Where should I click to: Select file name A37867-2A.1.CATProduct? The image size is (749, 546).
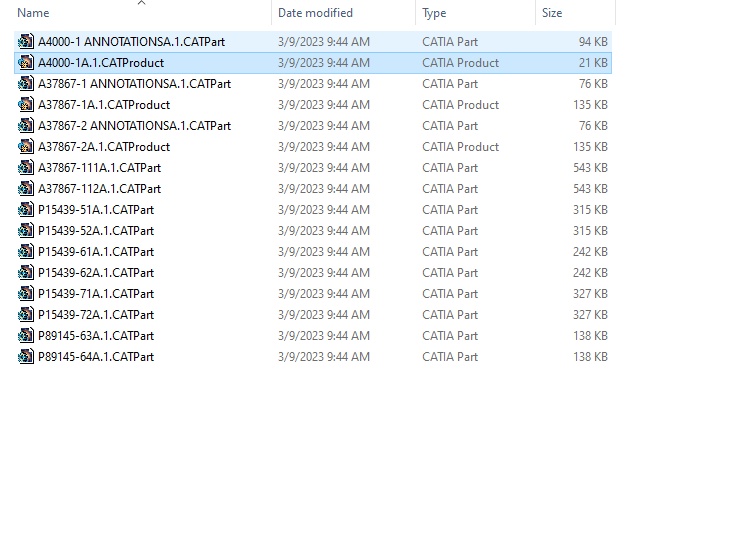[x=104, y=147]
